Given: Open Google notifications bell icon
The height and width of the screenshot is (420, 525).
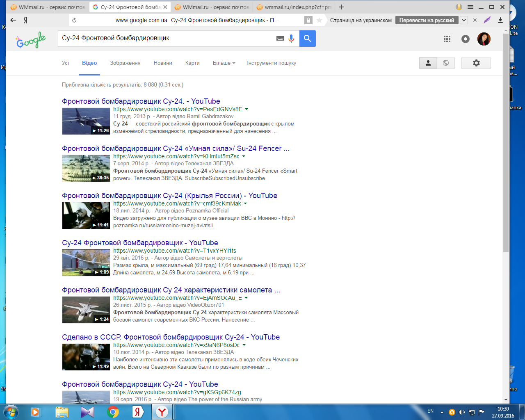Looking at the screenshot, I should point(466,39).
